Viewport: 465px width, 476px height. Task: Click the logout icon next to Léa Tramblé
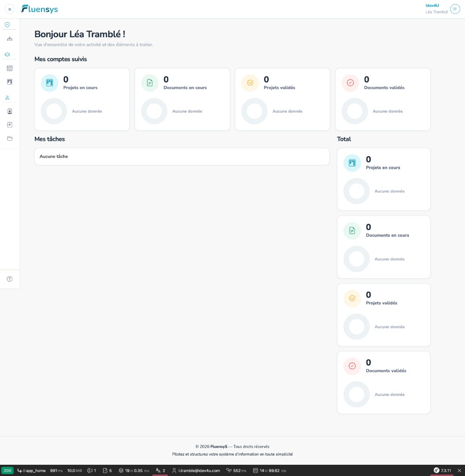click(x=455, y=9)
